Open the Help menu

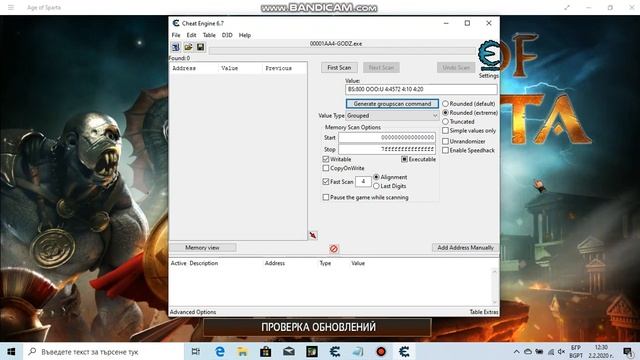coord(244,35)
